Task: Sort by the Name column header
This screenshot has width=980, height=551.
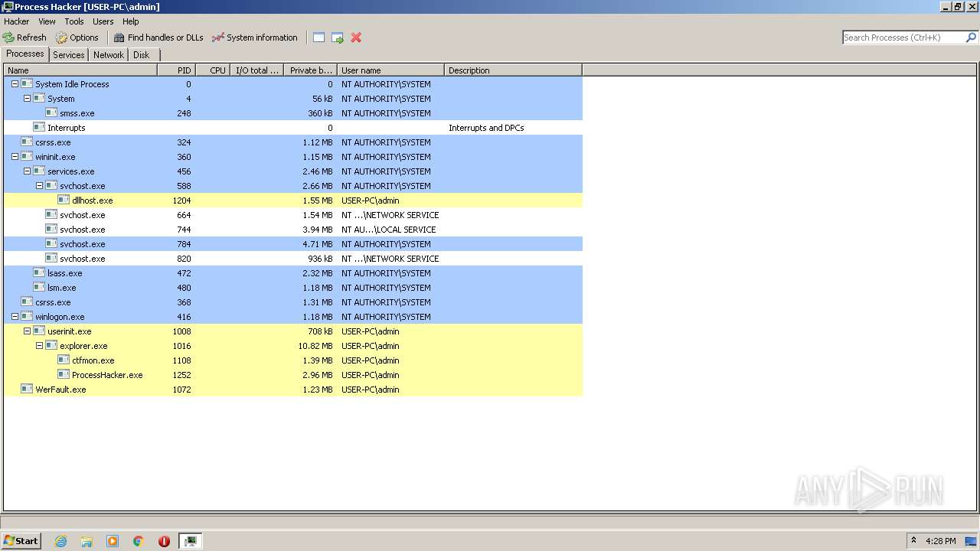Action: pos(80,70)
